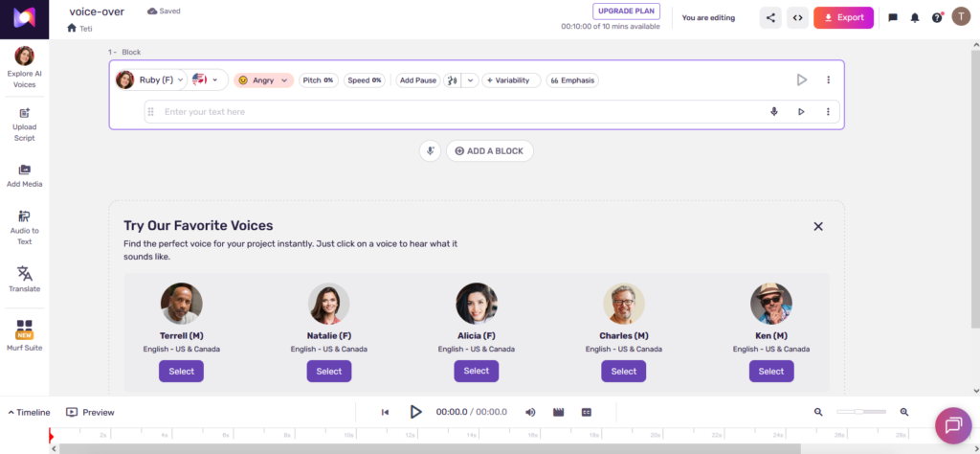
Task: Click the block-level play icon
Action: click(802, 80)
